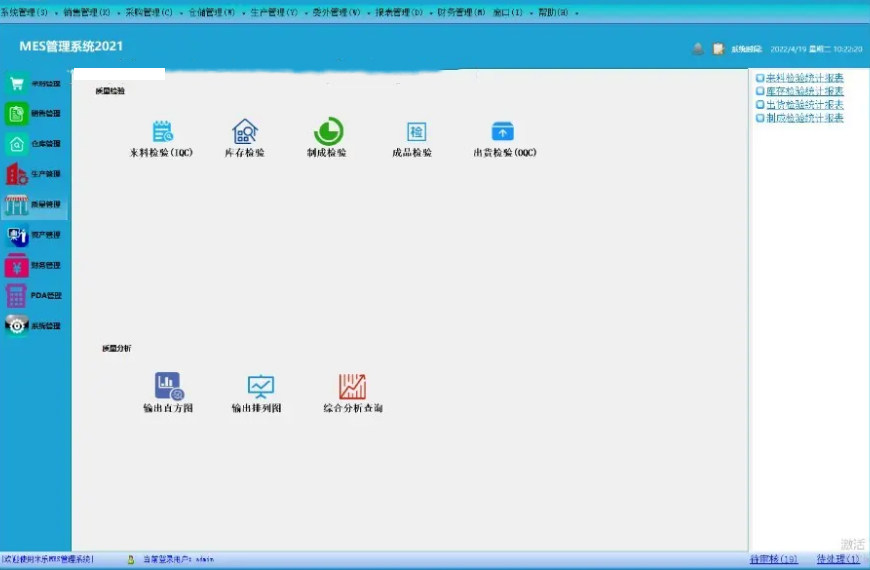Open the 库存检验 inventory inspection icon
This screenshot has width=870, height=570.
tap(245, 139)
